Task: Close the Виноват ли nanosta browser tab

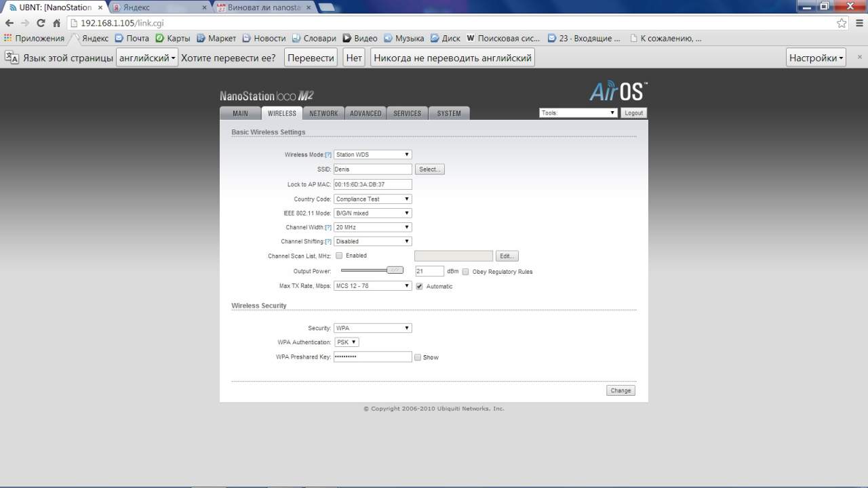Action: [x=309, y=7]
